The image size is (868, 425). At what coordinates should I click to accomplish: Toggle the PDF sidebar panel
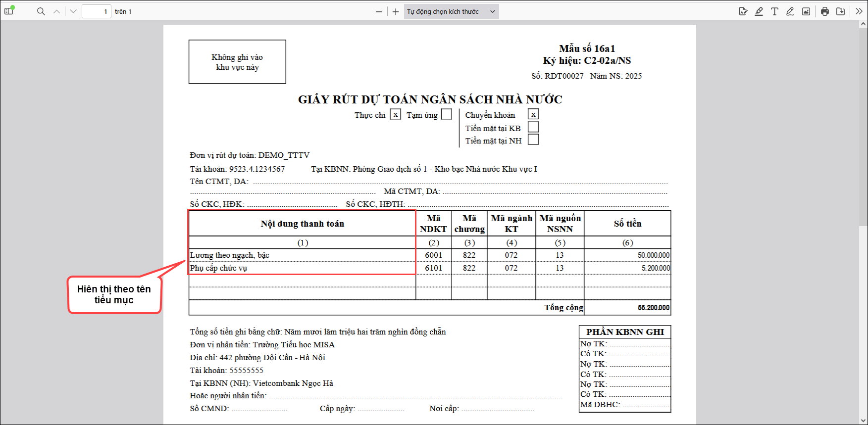(9, 11)
